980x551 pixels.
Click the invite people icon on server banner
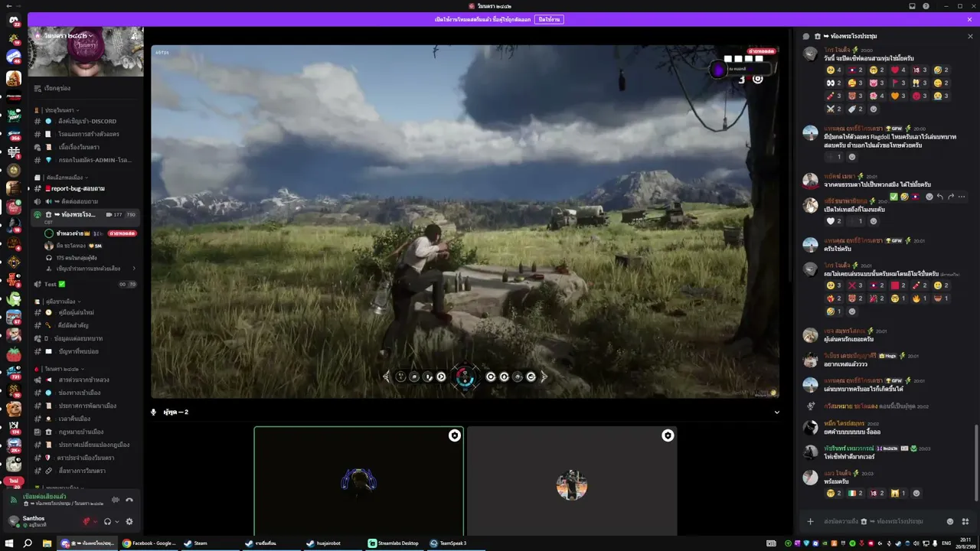click(136, 36)
